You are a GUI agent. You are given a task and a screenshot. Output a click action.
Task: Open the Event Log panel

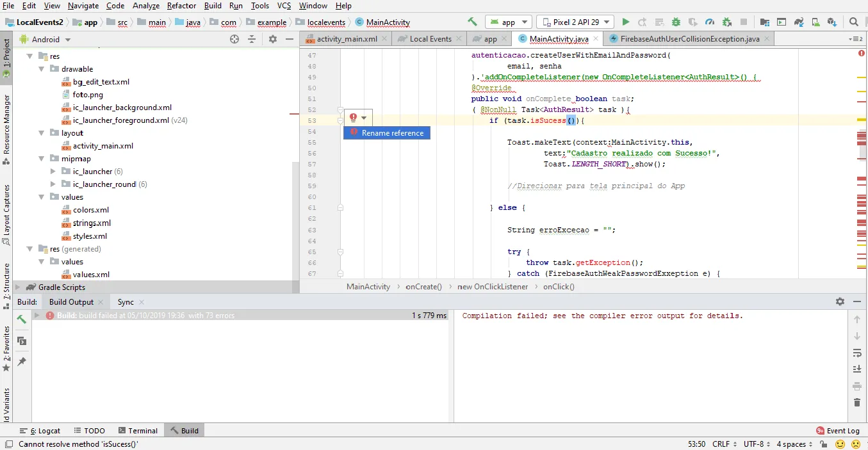(x=838, y=431)
